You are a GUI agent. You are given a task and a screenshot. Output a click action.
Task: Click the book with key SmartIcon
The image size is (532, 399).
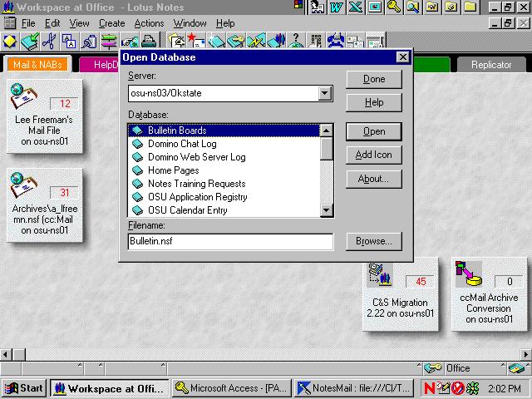(x=236, y=42)
